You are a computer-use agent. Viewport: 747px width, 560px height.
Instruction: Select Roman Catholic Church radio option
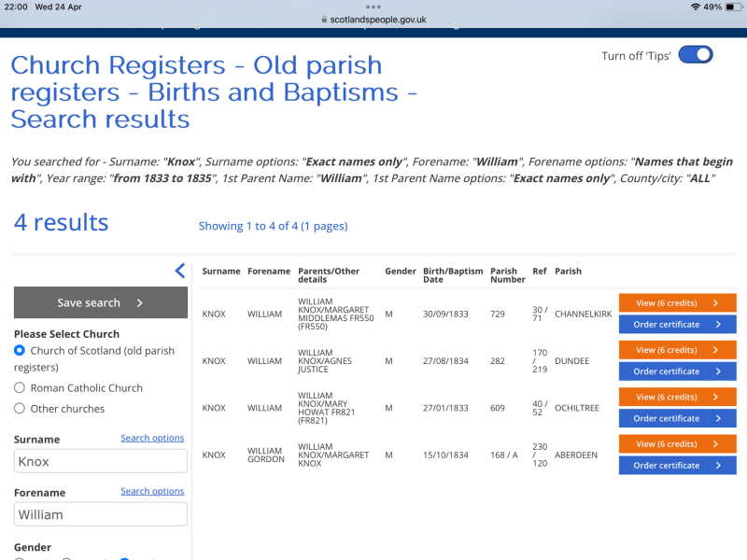tap(20, 387)
